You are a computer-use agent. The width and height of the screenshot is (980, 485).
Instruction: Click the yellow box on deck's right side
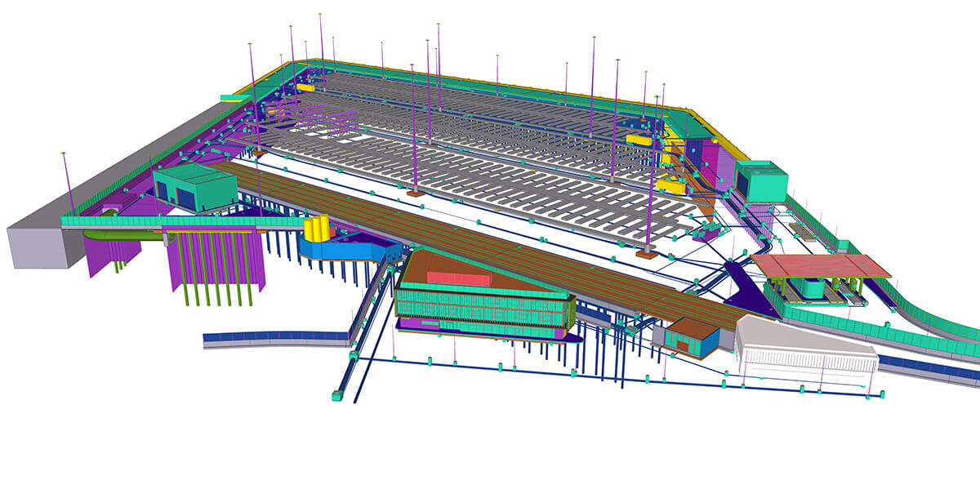(639, 140)
